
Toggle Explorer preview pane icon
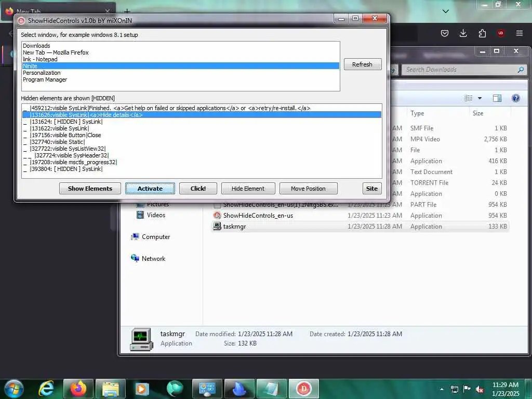[497, 98]
